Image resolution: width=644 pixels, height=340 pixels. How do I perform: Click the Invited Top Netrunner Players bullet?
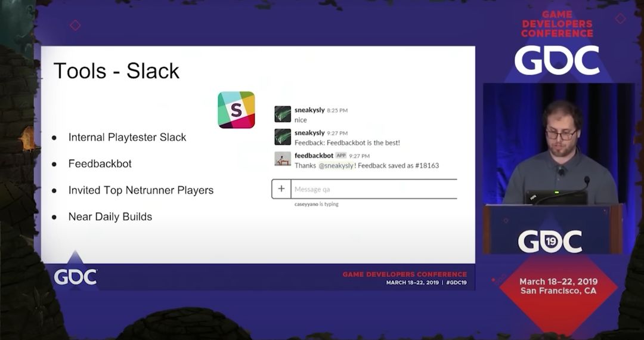[141, 190]
